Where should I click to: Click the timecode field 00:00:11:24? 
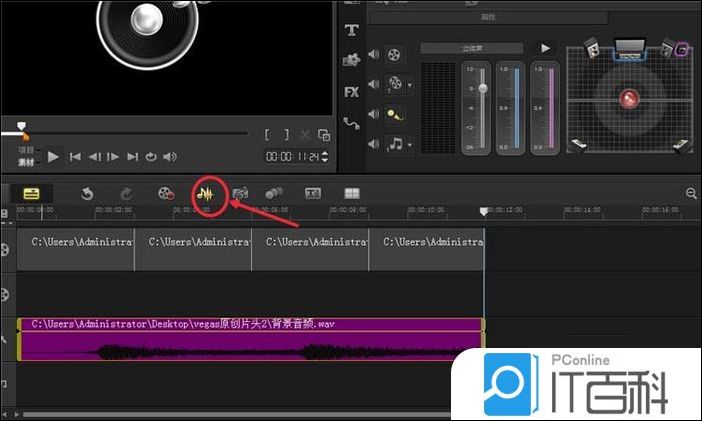point(292,157)
